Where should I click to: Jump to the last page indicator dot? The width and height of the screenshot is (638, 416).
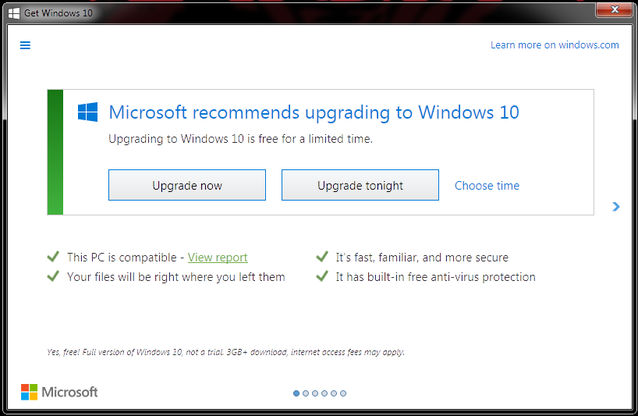(344, 393)
